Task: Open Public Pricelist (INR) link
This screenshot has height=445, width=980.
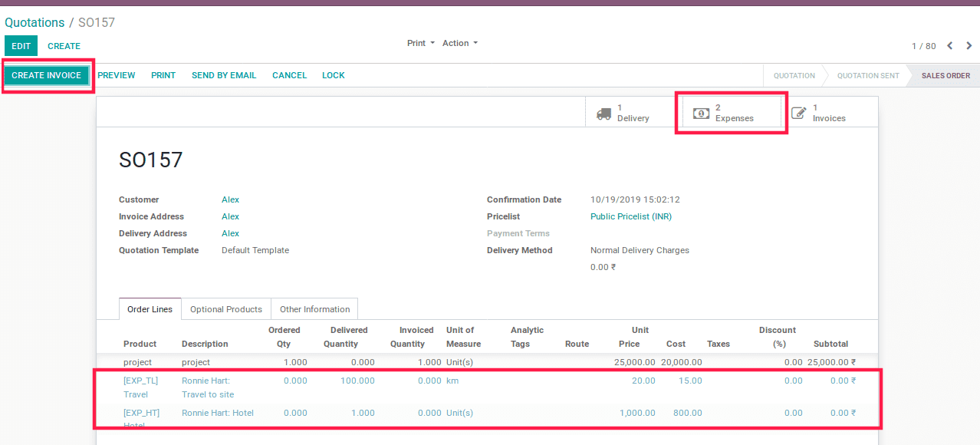Action: point(631,216)
